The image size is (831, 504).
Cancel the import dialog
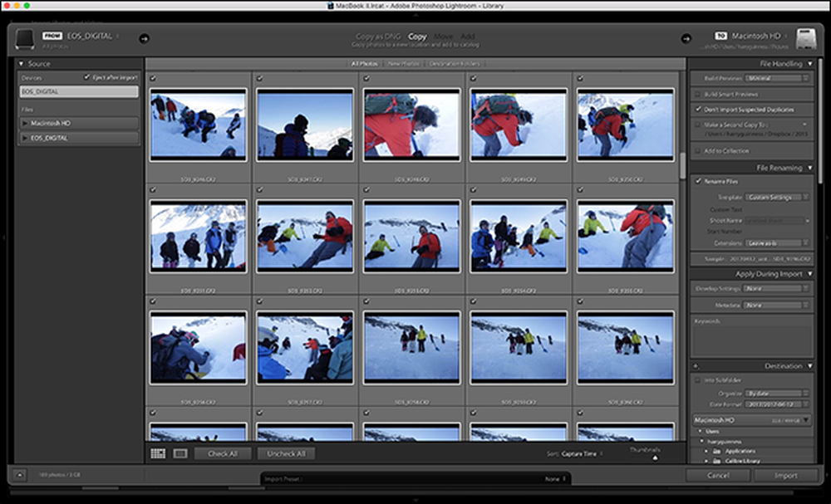click(718, 476)
